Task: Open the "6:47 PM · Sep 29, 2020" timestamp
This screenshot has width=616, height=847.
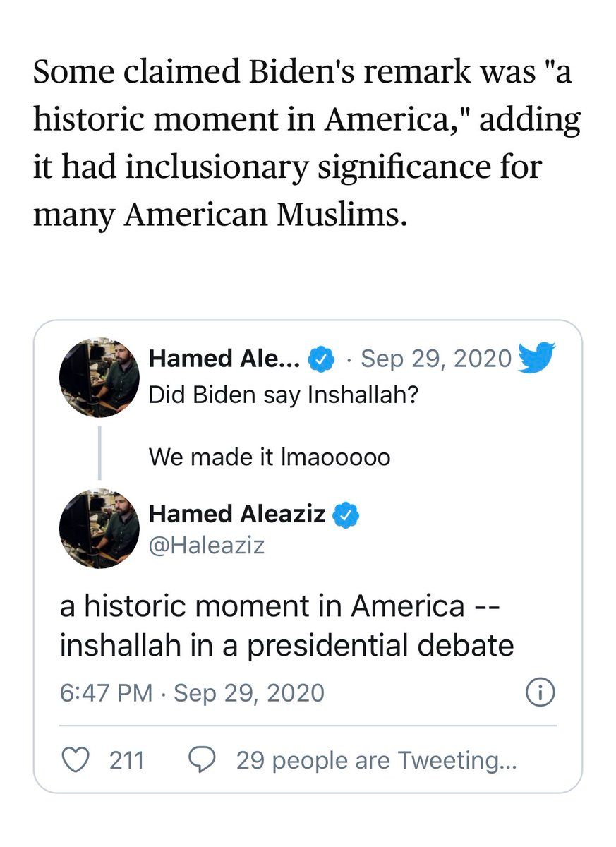Action: [192, 692]
